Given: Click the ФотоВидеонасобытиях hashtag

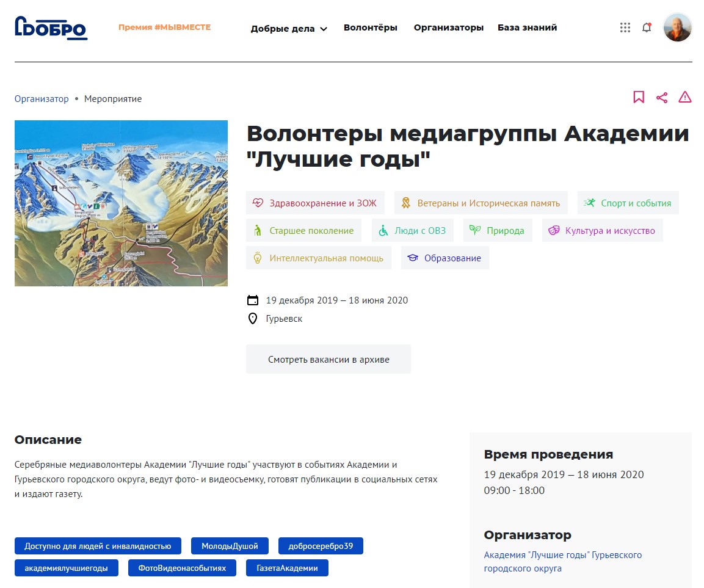Looking at the screenshot, I should tap(183, 568).
